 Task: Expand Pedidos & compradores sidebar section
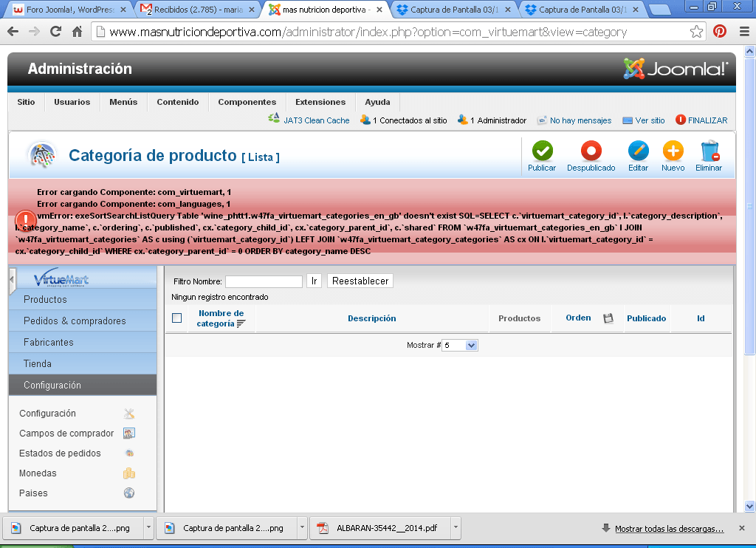pos(83,321)
